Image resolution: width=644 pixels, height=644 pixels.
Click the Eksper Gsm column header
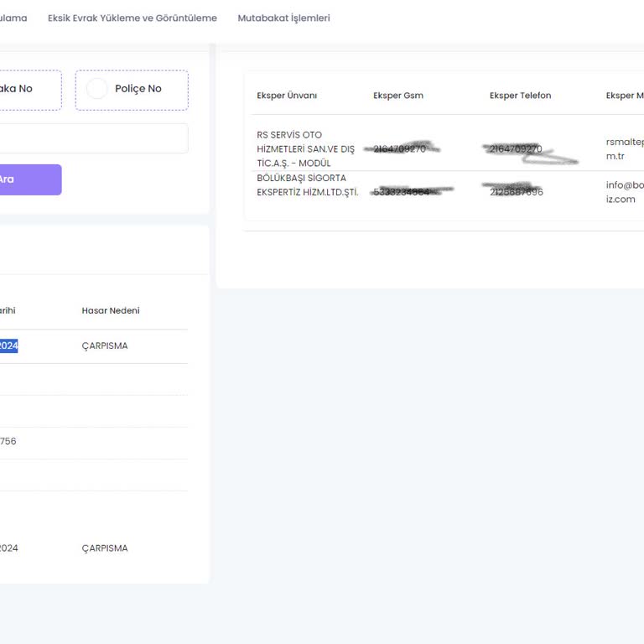point(398,96)
